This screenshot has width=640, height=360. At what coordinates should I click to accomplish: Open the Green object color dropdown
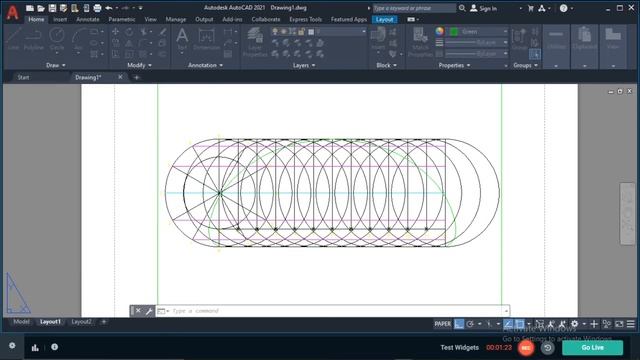click(x=478, y=31)
